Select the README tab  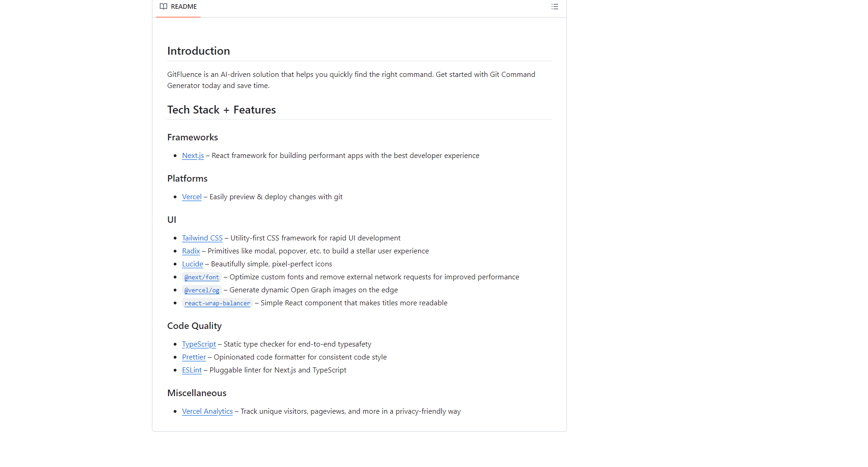click(x=178, y=6)
